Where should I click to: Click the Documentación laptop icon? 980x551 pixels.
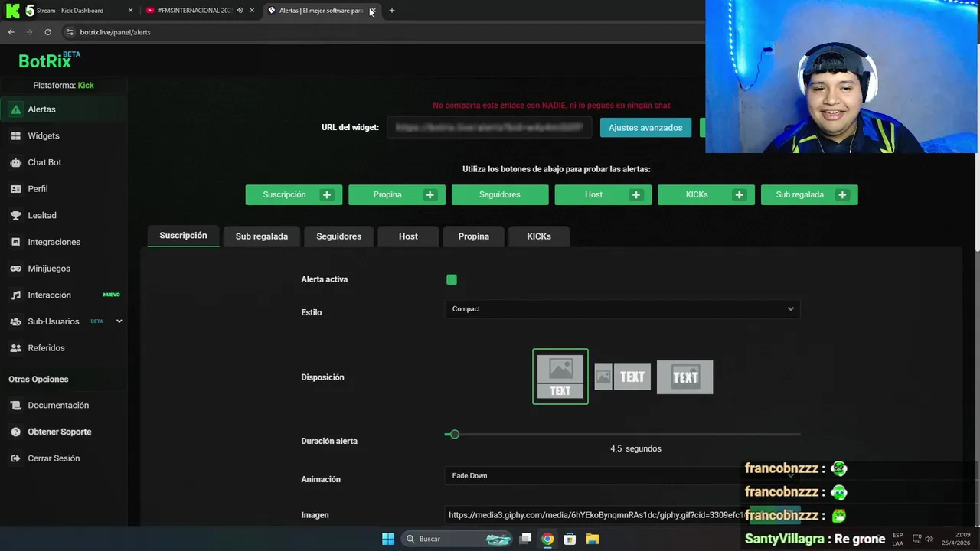pyautogui.click(x=15, y=406)
